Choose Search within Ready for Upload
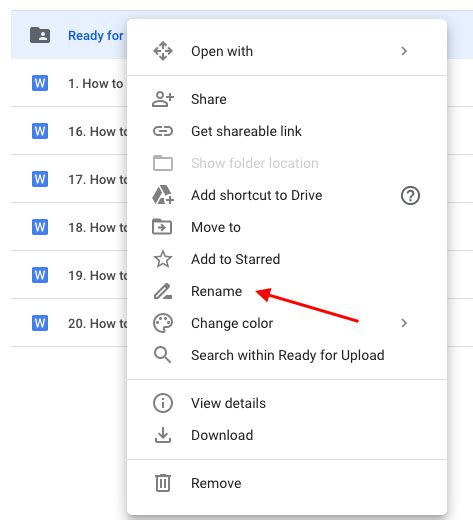Image resolution: width=473 pixels, height=520 pixels. [x=287, y=355]
